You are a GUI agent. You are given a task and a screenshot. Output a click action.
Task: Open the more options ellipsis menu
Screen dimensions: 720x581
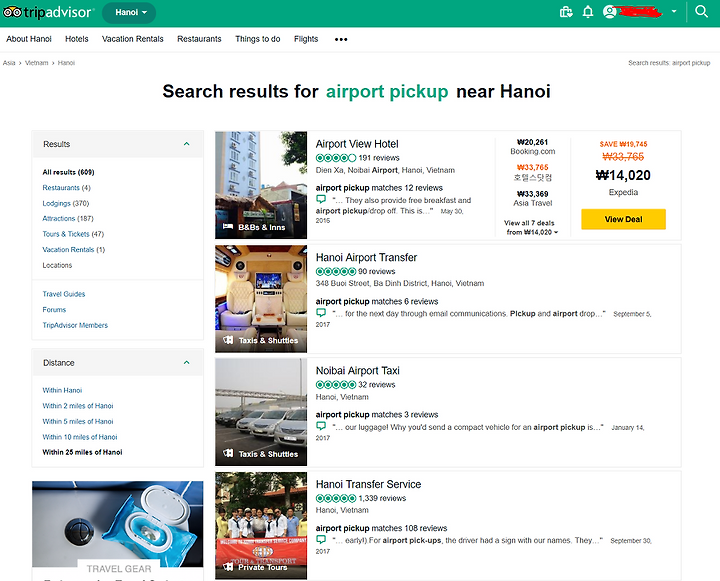341,39
